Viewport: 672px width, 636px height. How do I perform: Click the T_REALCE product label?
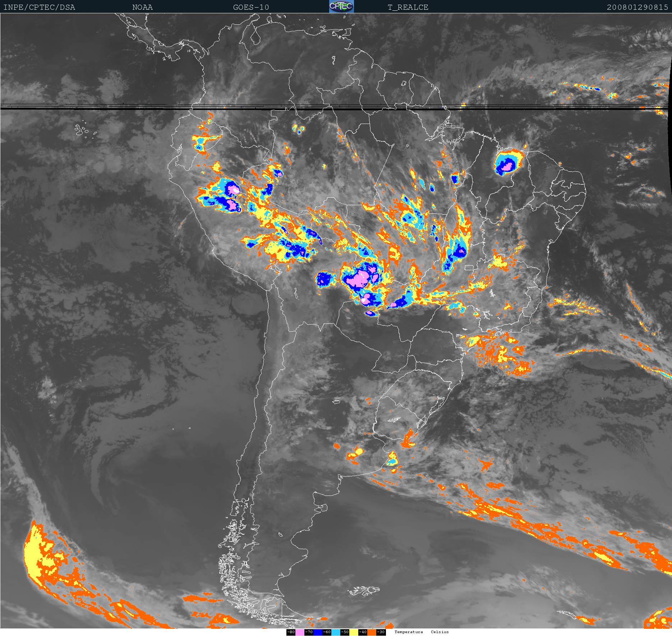pyautogui.click(x=408, y=7)
